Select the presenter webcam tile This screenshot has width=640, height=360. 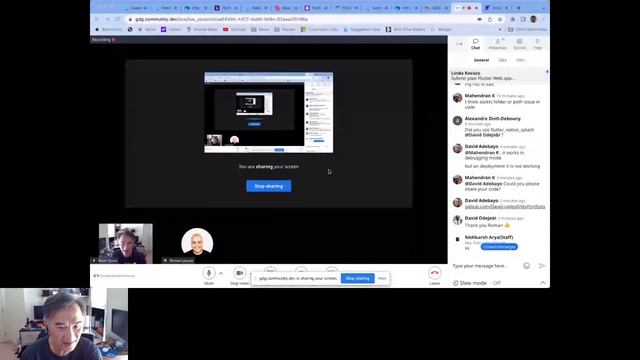126,243
